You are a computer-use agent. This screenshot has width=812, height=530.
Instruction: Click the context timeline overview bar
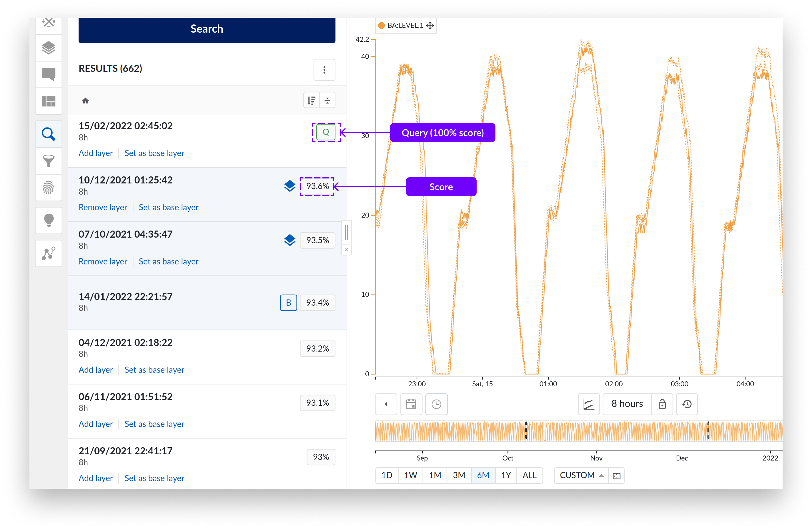[578, 431]
